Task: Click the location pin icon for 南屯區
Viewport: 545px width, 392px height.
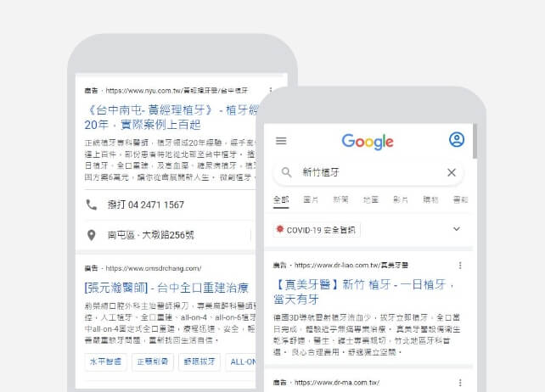Action: coord(92,235)
